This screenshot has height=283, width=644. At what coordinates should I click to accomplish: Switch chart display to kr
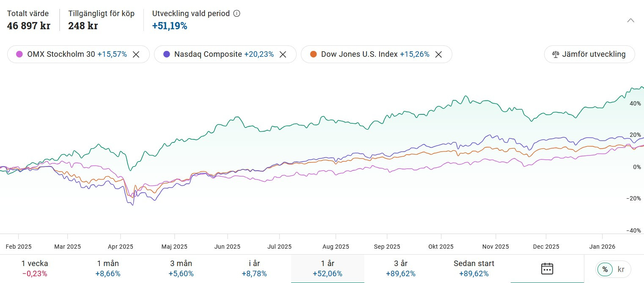[621, 269]
